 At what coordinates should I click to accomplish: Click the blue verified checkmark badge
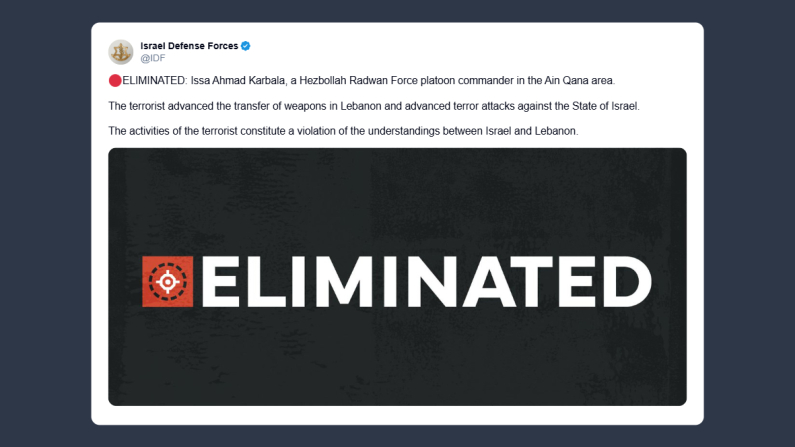[x=245, y=46]
